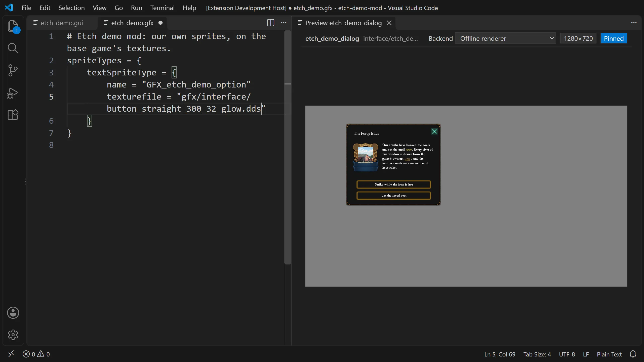Viewport: 644px width, 362px height.
Task: Open the Manage gear icon
Action: click(13, 335)
